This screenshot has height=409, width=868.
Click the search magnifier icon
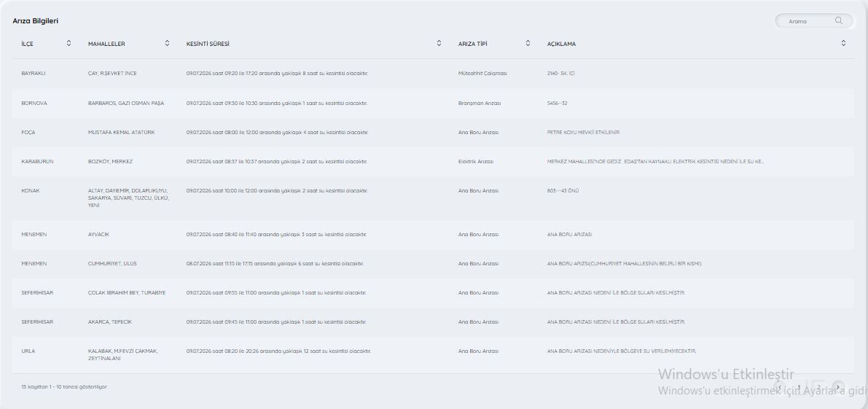coord(839,20)
